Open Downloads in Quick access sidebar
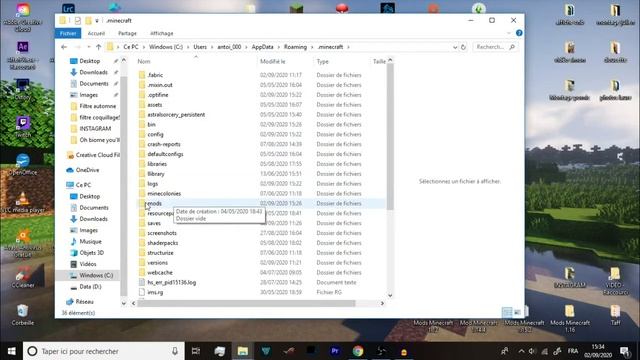Viewport: 640px width, 360px height. coord(93,72)
